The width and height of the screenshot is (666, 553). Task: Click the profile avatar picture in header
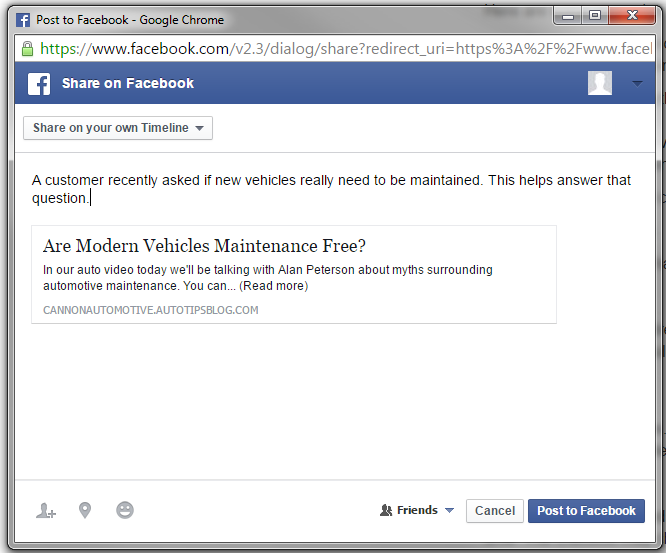click(600, 83)
